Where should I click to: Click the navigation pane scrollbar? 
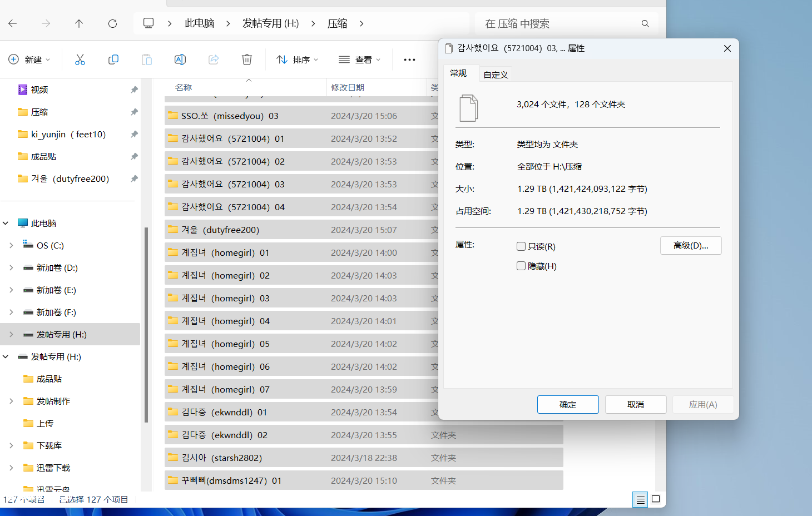tap(146, 325)
